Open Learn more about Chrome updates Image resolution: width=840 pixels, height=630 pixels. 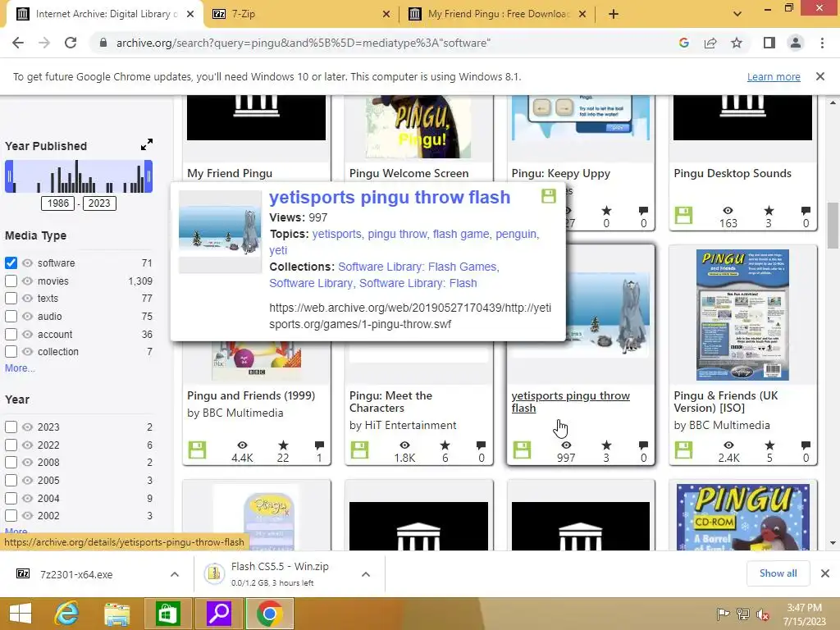[x=774, y=76]
